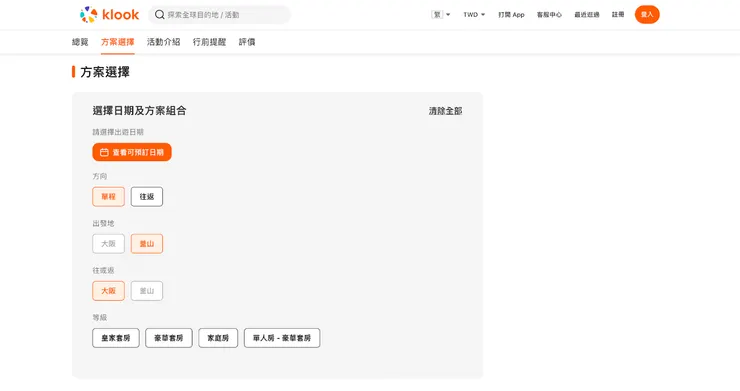Select the 豪華套房 class option
Viewport: 740px width, 391px height.
pos(169,338)
